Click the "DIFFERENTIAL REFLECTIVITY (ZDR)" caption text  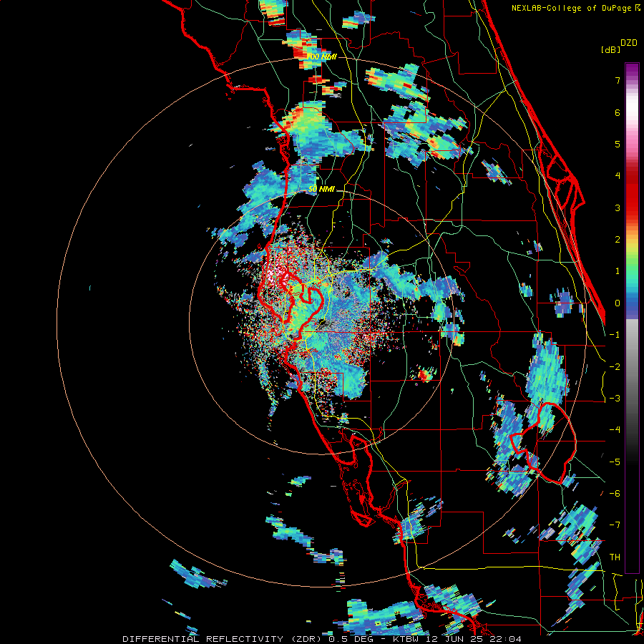click(x=224, y=639)
